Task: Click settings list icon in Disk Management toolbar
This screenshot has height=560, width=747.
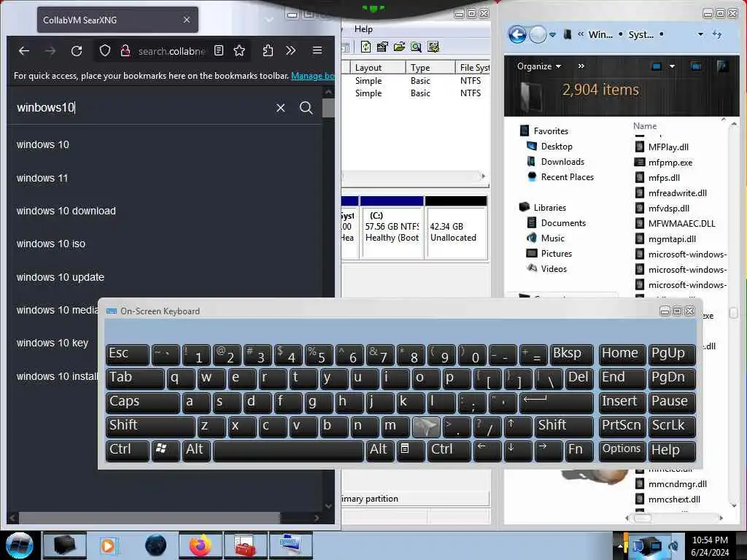Action: point(433,47)
